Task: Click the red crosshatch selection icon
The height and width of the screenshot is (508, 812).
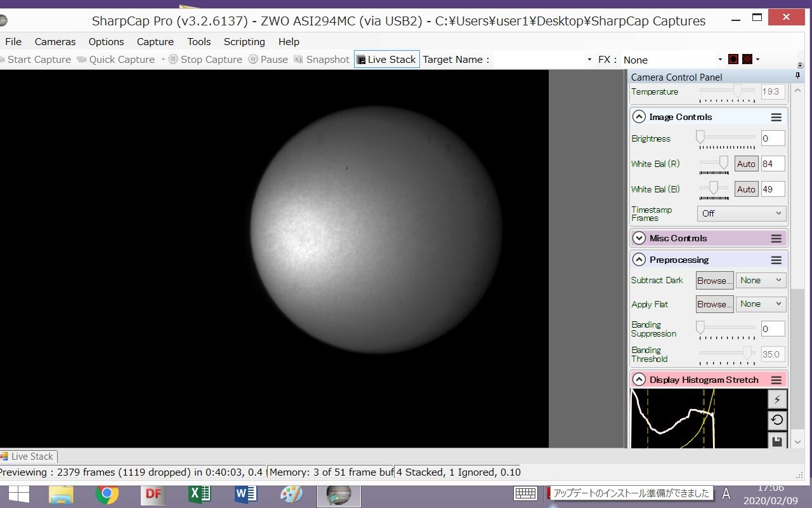Action: [x=747, y=59]
